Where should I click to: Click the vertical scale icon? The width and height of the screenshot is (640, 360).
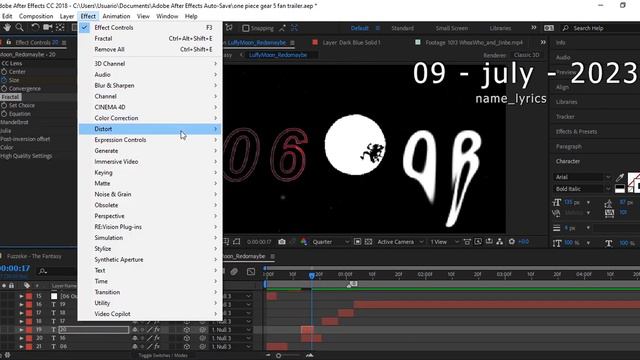point(557,243)
